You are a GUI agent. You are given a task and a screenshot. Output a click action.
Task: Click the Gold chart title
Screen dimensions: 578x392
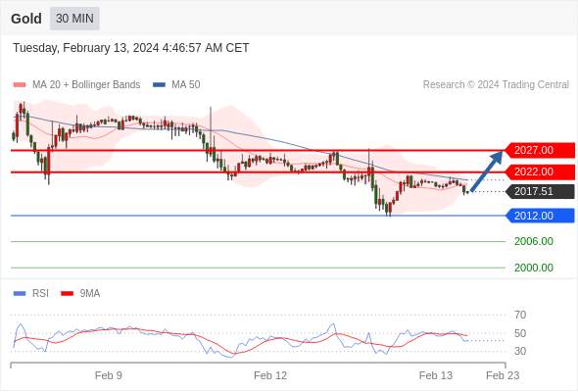tap(26, 19)
